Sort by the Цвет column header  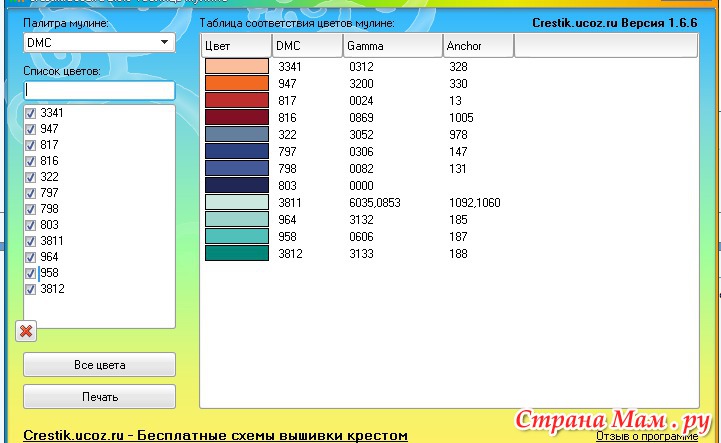point(236,46)
